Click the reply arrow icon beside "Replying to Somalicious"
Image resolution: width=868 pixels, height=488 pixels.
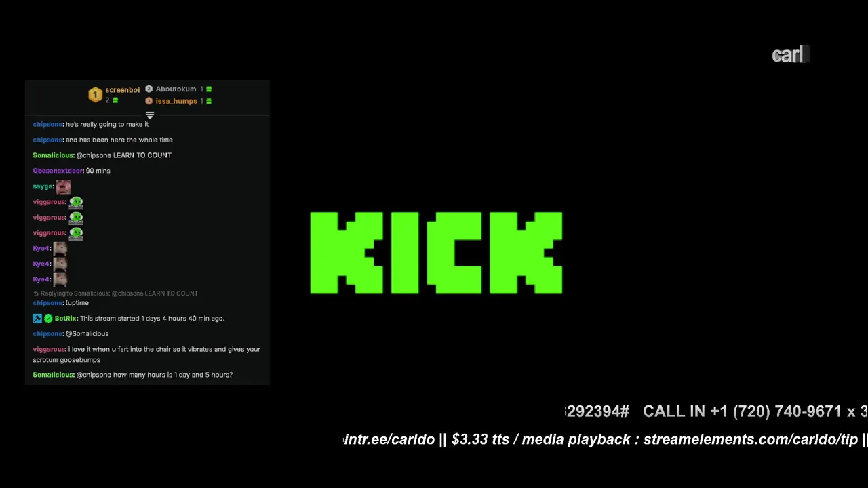click(x=36, y=293)
